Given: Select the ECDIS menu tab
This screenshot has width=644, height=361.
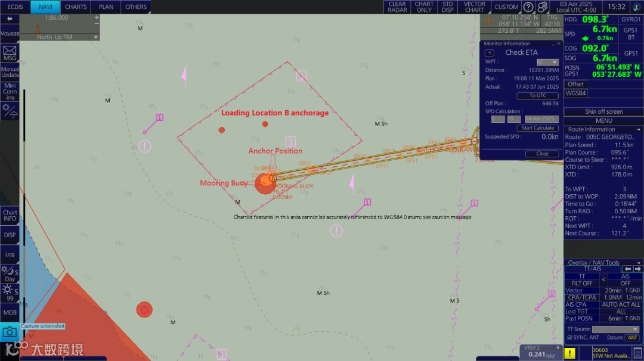Looking at the screenshot, I should (15, 7).
